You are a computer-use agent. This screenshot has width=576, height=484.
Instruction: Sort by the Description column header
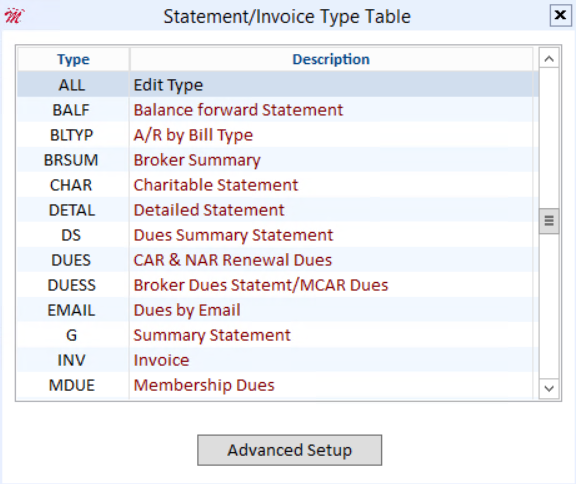[331, 59]
